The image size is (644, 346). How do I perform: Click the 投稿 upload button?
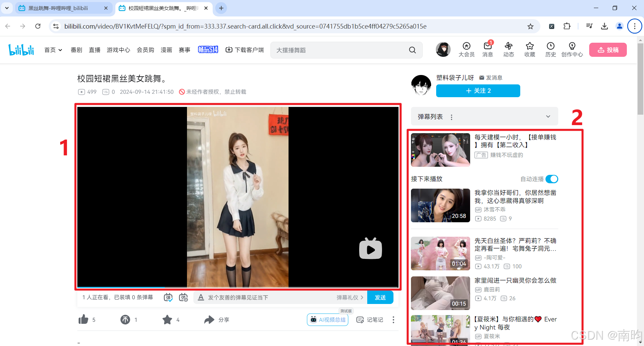pos(608,50)
